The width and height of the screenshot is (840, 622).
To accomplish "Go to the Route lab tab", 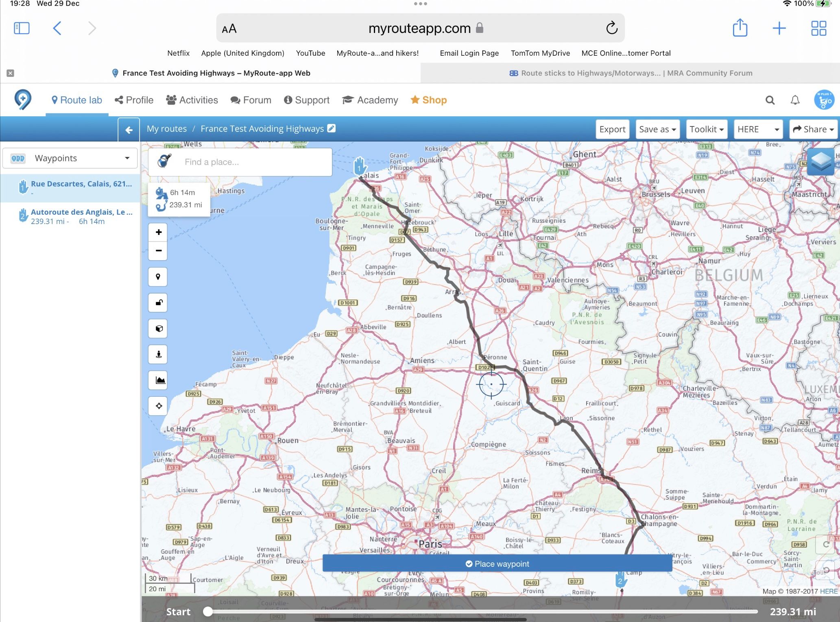I will pyautogui.click(x=77, y=100).
